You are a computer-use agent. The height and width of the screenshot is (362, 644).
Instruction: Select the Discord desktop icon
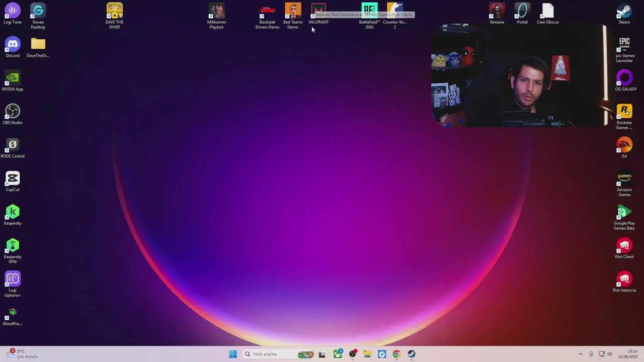[x=13, y=48]
